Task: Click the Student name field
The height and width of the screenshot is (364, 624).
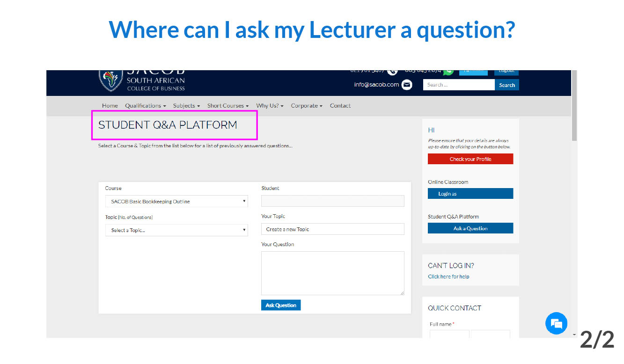Action: coord(333,201)
